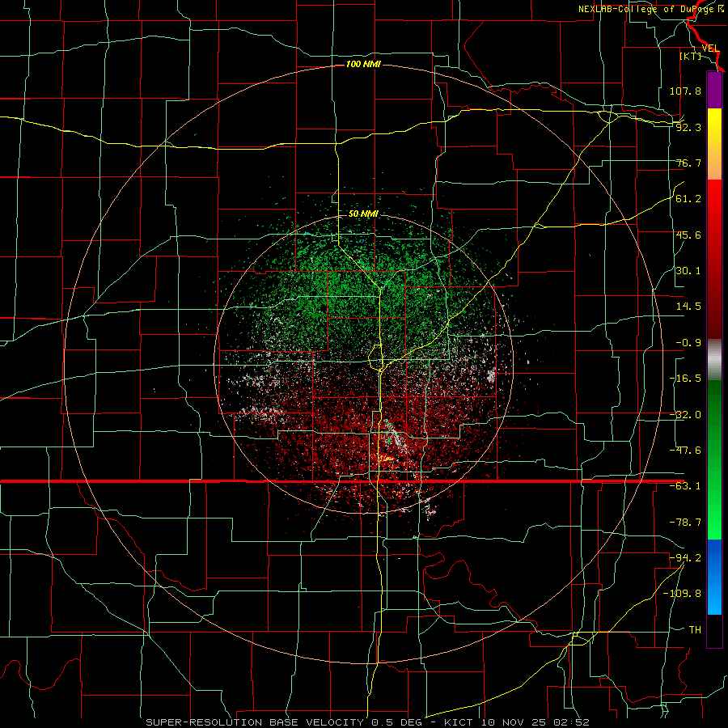Click the NEXLAB-College of DuPage credit text
The width and height of the screenshot is (728, 728).
[650, 9]
